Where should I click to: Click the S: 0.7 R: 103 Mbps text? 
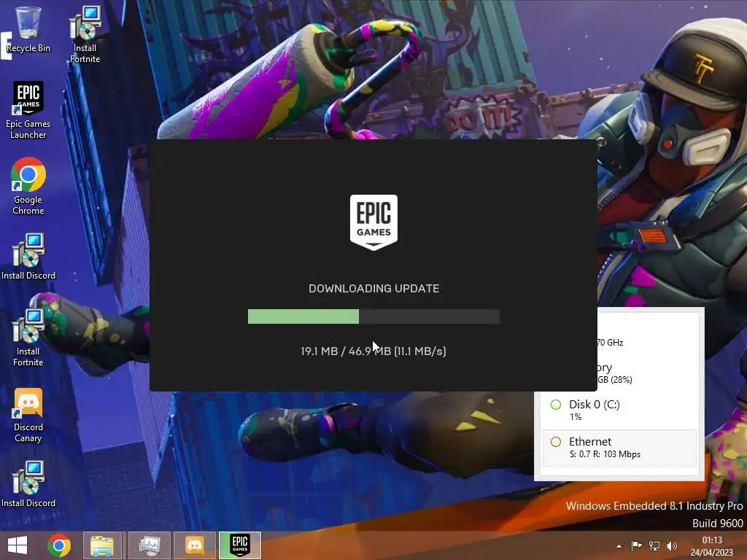605,454
